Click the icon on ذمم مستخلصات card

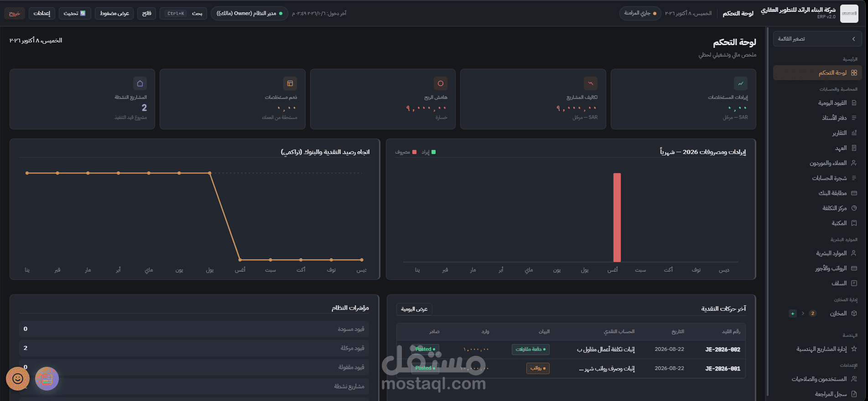coord(290,83)
